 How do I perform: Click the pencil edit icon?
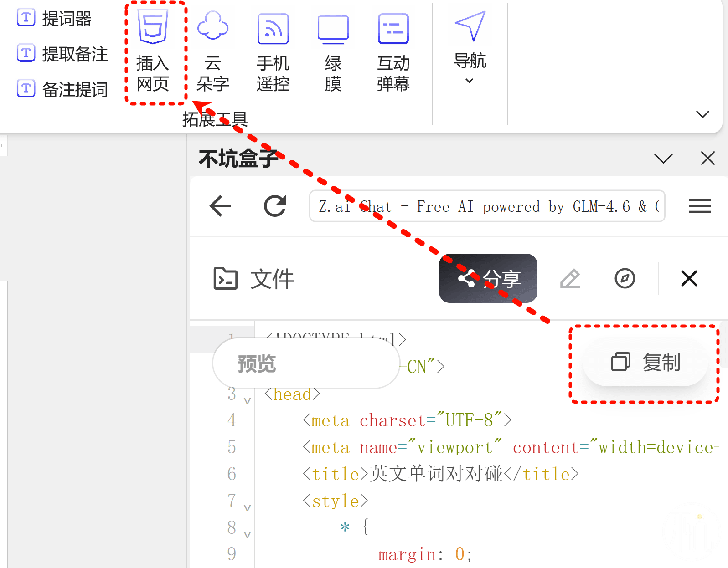tap(570, 278)
